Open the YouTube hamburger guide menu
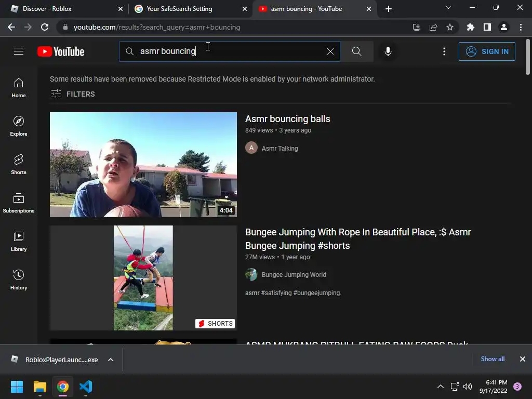The image size is (532, 399). pyautogui.click(x=19, y=51)
